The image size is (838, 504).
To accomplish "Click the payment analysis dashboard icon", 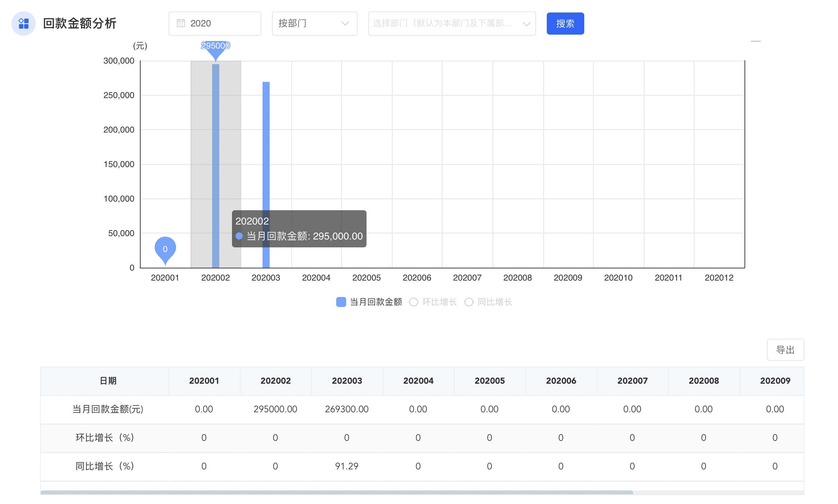I will 24,24.
